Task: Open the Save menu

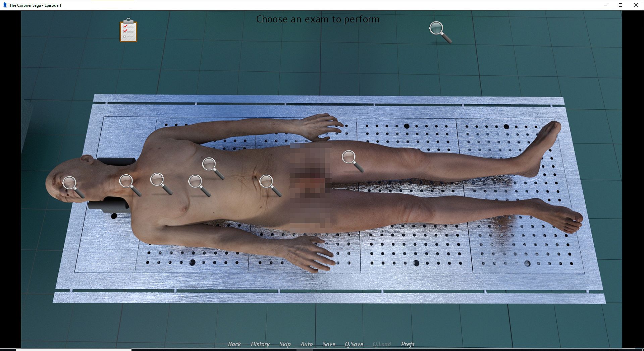Action: tap(329, 344)
